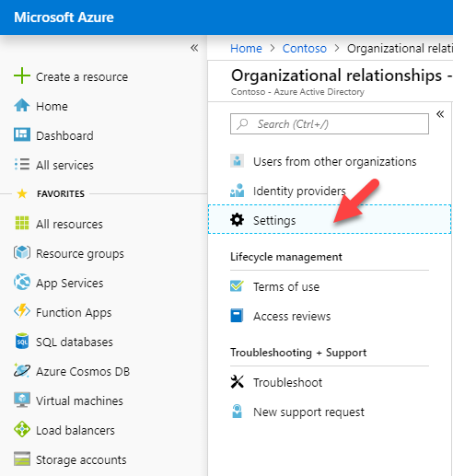Collapse the Organizational relationships menu panel

click(440, 114)
